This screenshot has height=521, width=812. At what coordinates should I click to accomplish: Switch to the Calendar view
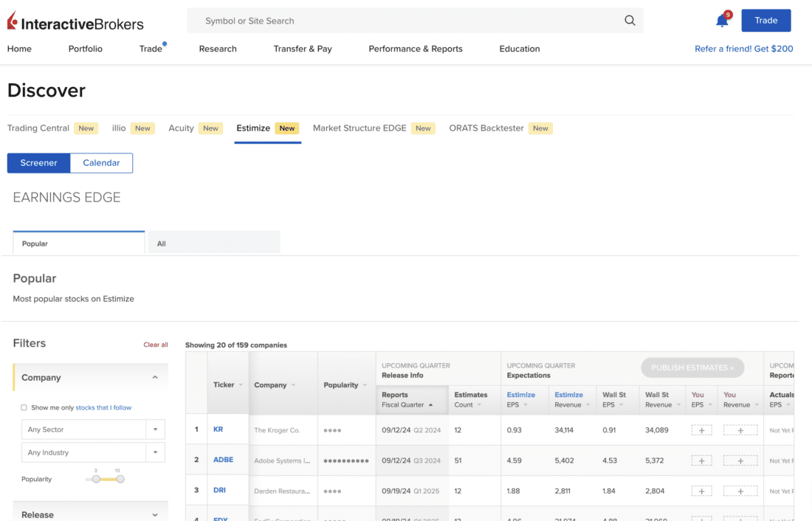(102, 162)
